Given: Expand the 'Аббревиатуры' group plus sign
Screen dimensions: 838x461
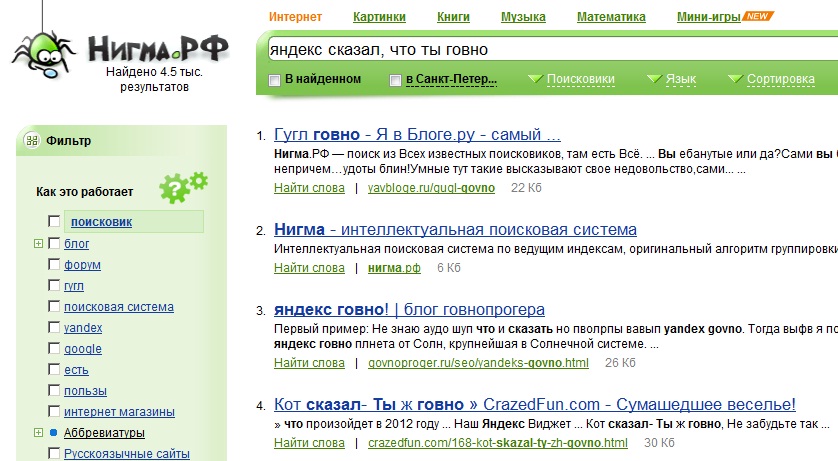Looking at the screenshot, I should [x=38, y=433].
